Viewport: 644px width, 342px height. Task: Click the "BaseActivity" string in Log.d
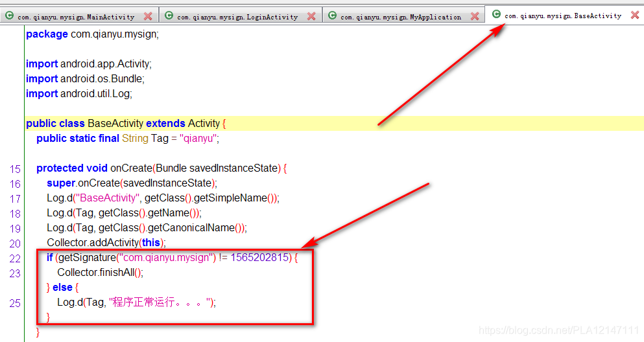(107, 198)
